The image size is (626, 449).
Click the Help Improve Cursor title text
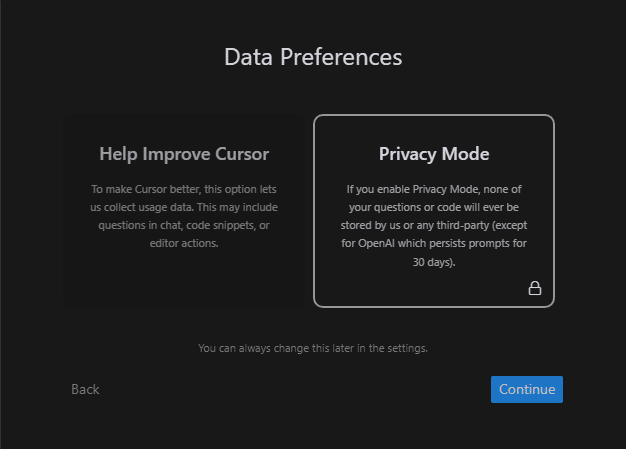click(184, 154)
